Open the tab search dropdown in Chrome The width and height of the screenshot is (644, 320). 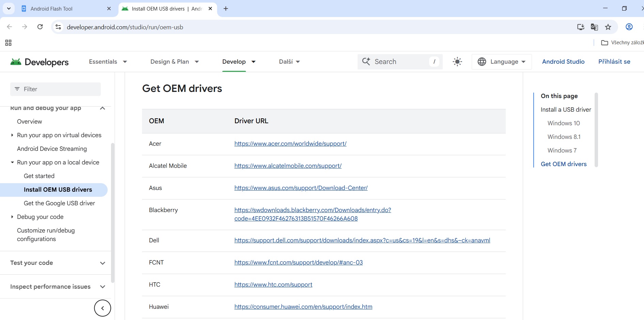tap(9, 9)
